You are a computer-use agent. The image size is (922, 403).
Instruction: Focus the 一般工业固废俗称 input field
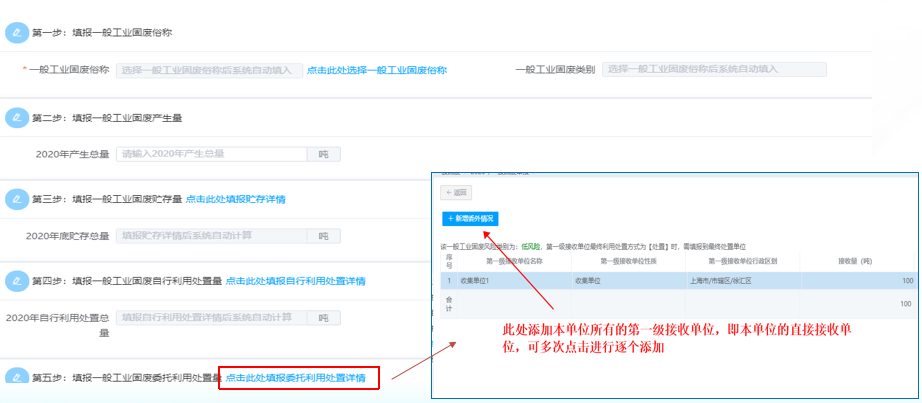tap(209, 70)
